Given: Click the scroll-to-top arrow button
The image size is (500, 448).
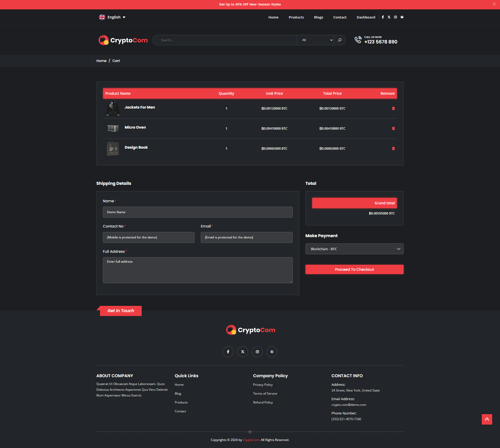Looking at the screenshot, I should (x=487, y=419).
